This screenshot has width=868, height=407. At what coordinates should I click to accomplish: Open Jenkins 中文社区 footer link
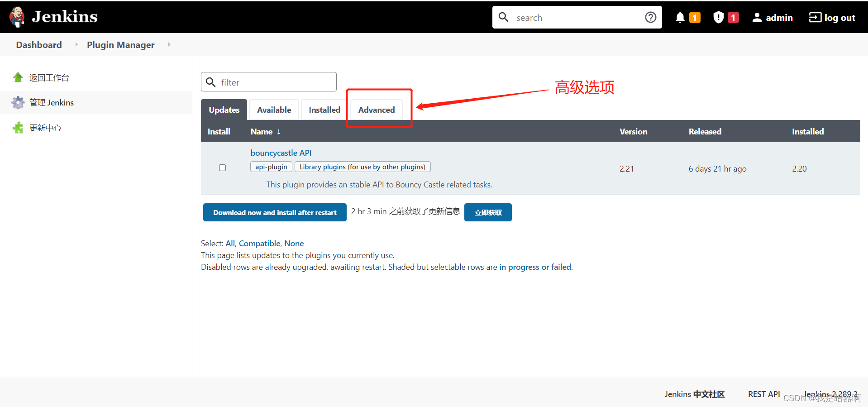(x=694, y=394)
